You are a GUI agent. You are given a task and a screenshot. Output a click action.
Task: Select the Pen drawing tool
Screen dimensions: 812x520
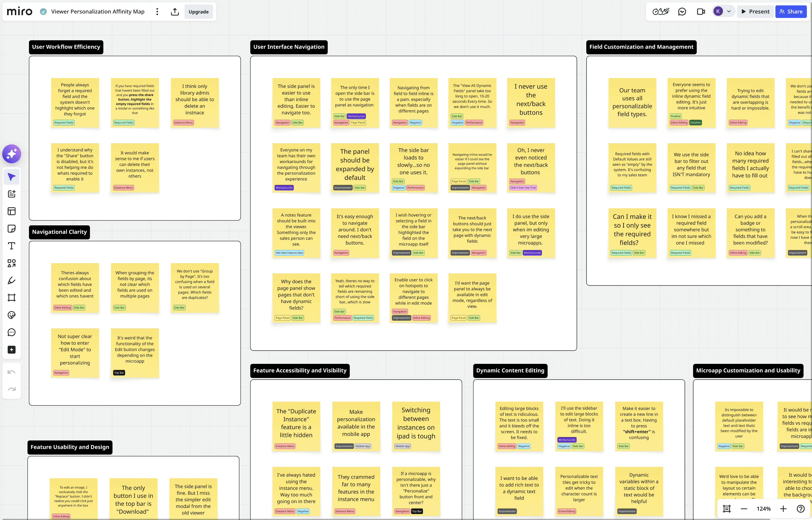point(12,280)
